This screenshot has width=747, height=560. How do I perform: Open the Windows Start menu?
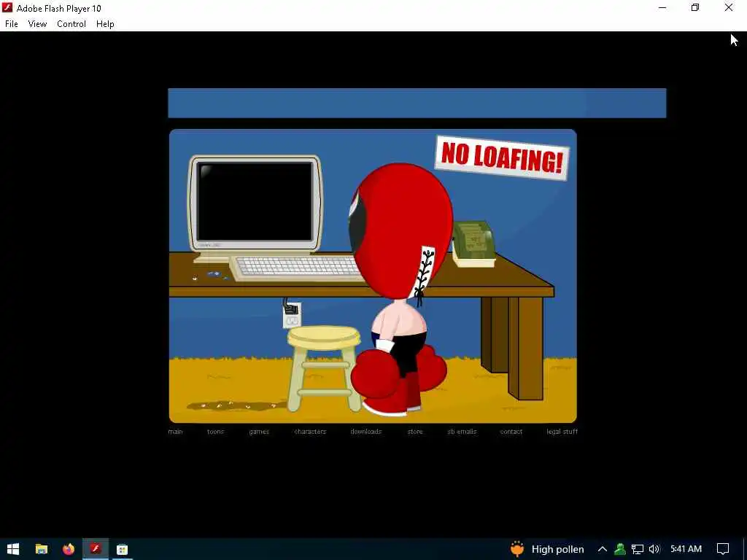tap(13, 549)
